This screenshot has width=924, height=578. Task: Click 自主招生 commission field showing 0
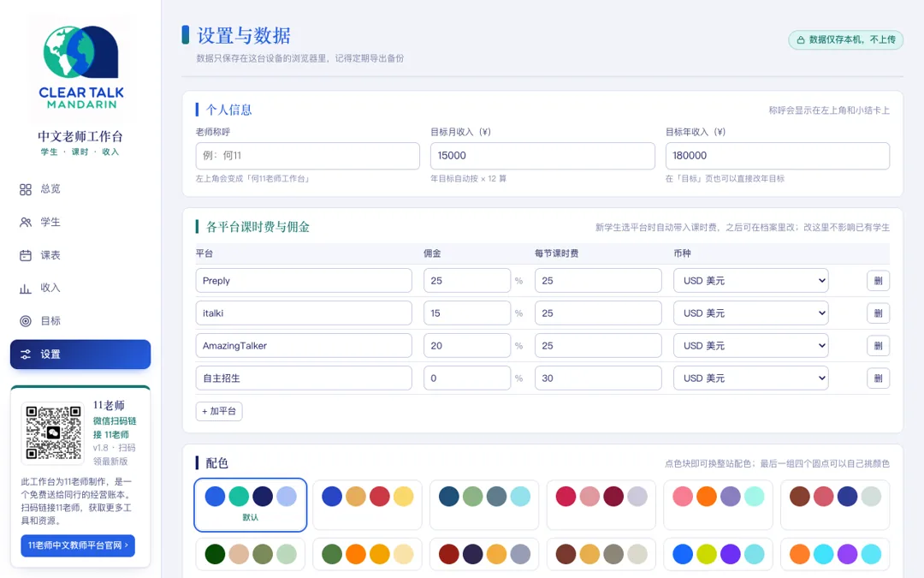(x=467, y=378)
